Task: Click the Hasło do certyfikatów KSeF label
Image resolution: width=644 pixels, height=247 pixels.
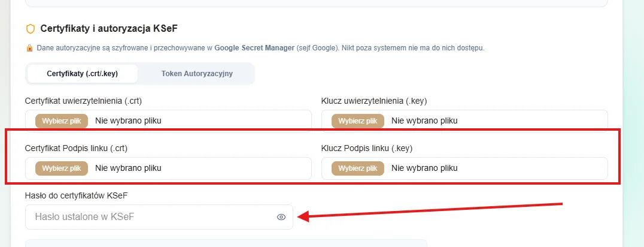Action: coord(77,195)
